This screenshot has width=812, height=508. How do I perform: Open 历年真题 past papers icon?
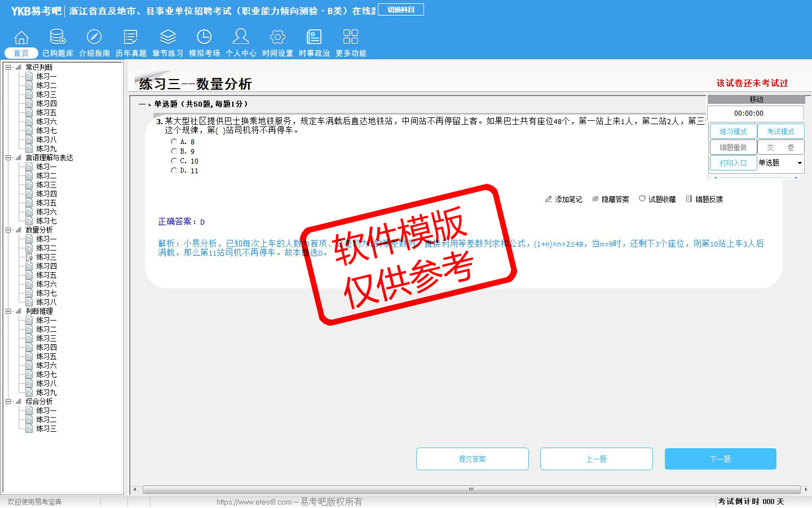[131, 37]
